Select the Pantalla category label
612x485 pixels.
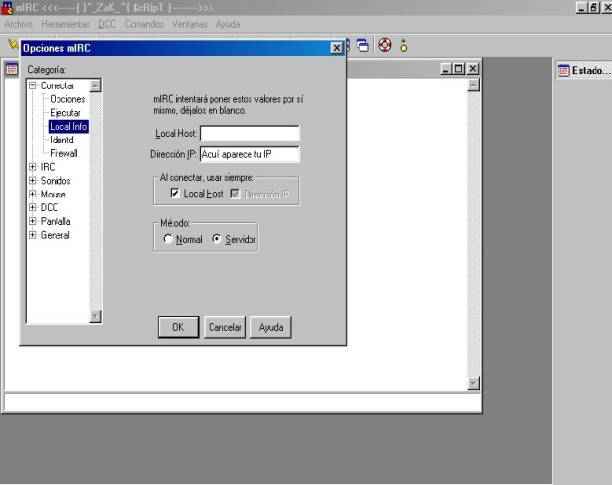point(55,221)
